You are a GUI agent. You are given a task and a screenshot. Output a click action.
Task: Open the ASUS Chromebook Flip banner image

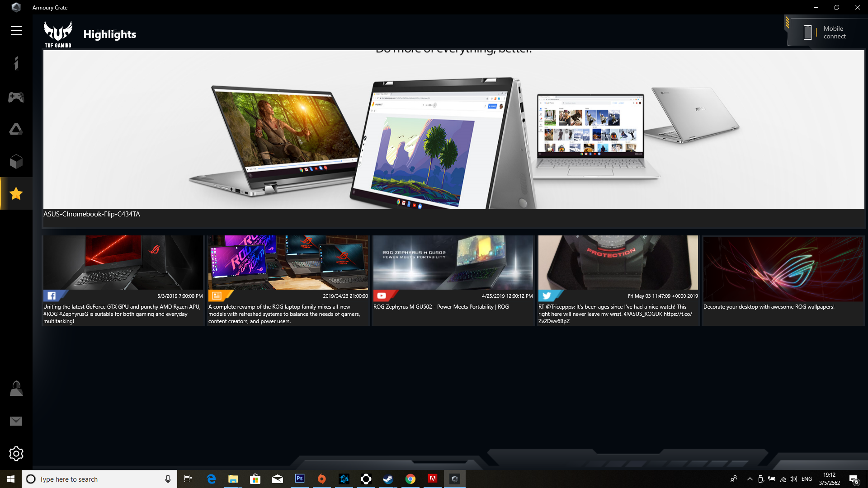[x=453, y=129]
